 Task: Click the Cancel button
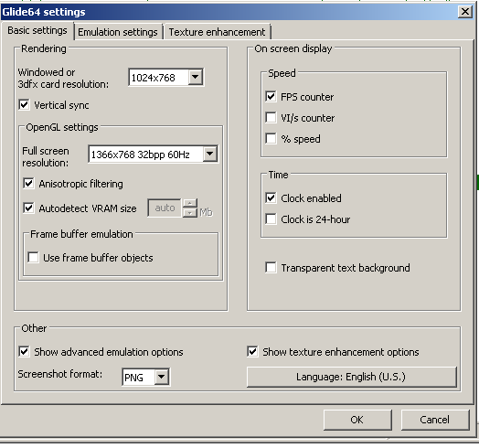(435, 420)
